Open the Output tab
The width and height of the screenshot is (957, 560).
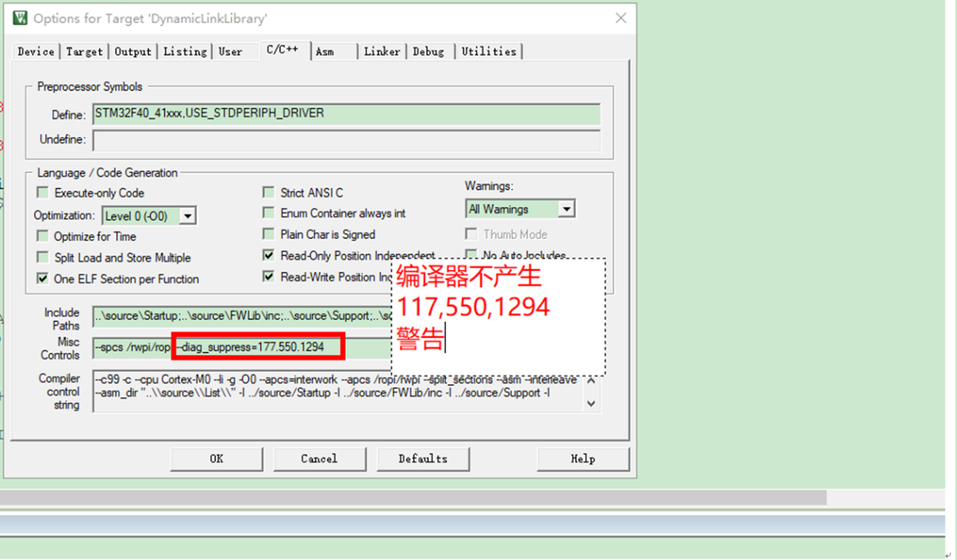click(133, 52)
